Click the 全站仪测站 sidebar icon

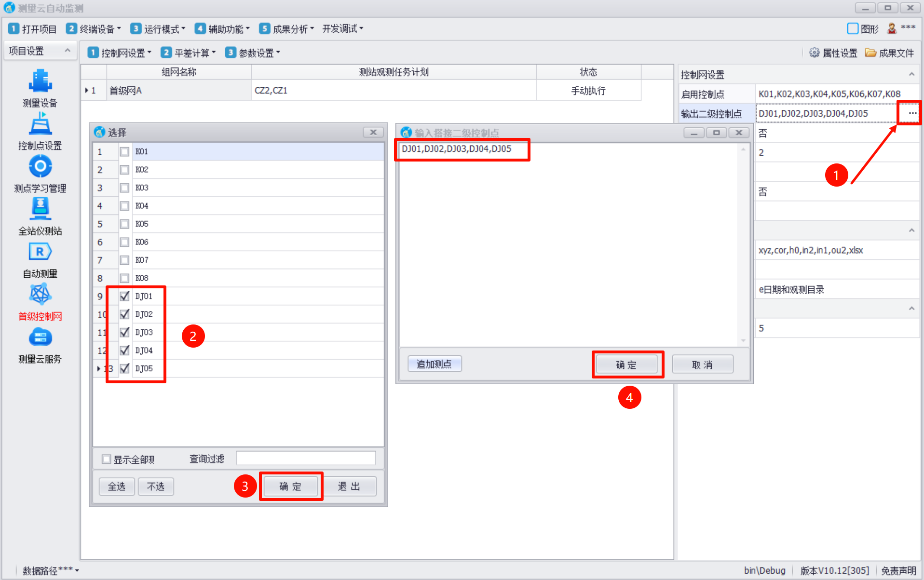[x=40, y=210]
